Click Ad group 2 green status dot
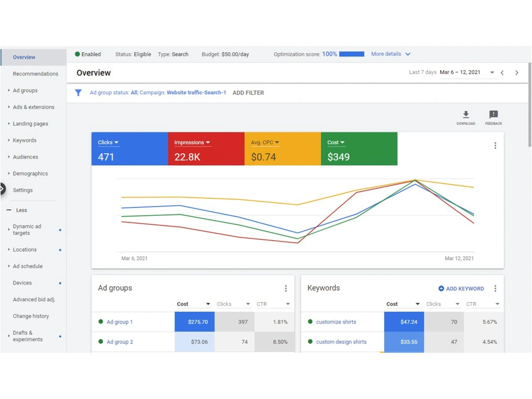Screen dimensions: 532x399 click(101, 342)
